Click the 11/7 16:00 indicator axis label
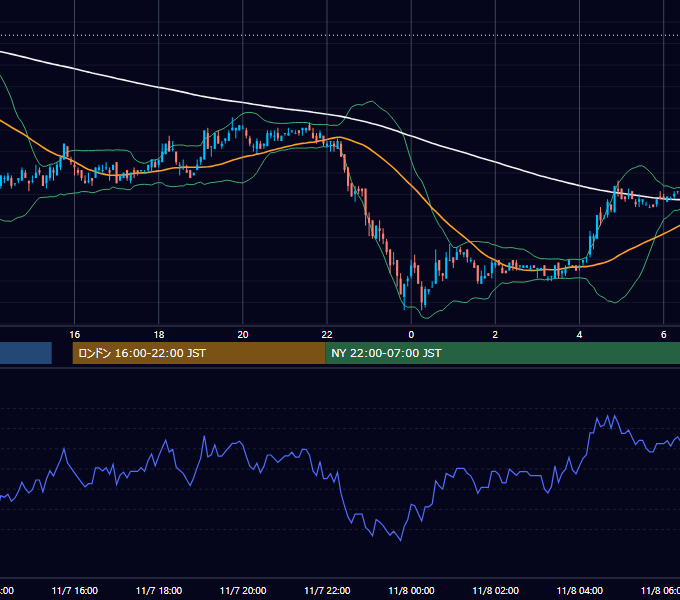The height and width of the screenshot is (600, 680). tap(75, 591)
